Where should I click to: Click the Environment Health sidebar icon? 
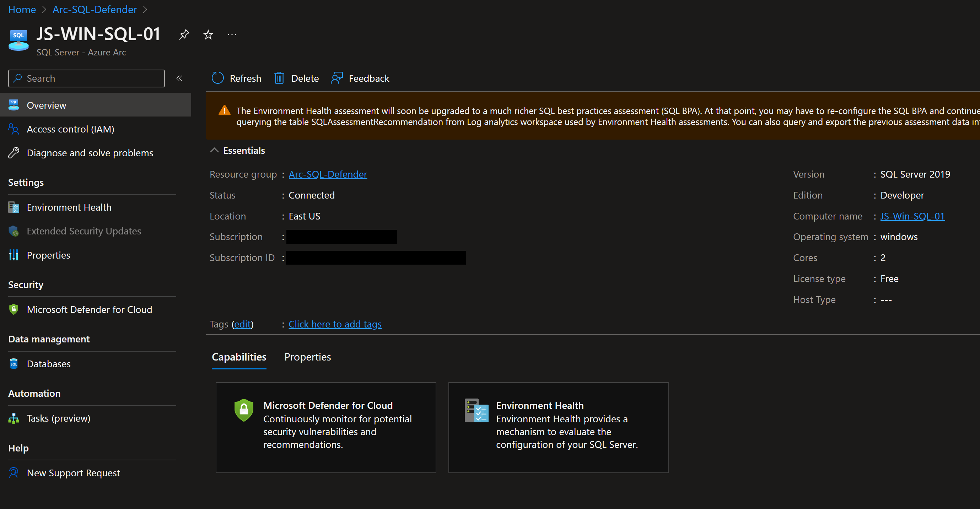(14, 207)
